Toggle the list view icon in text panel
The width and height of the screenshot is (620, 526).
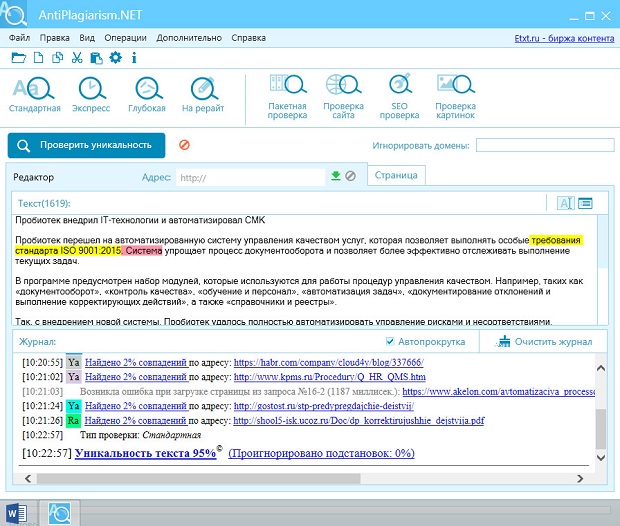point(585,203)
